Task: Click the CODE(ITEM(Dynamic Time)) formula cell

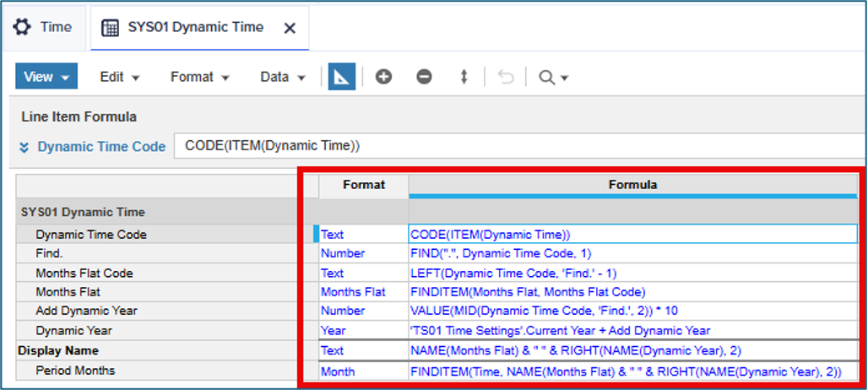Action: coord(632,235)
